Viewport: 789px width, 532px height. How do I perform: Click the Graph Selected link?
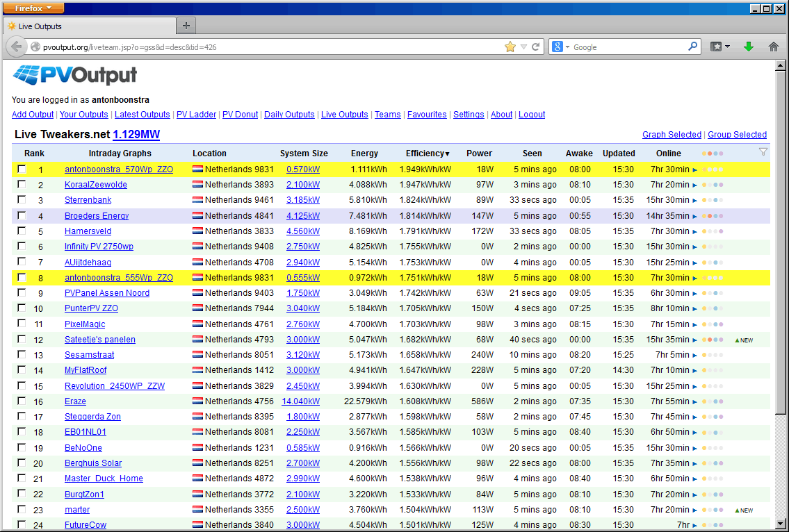pyautogui.click(x=671, y=135)
